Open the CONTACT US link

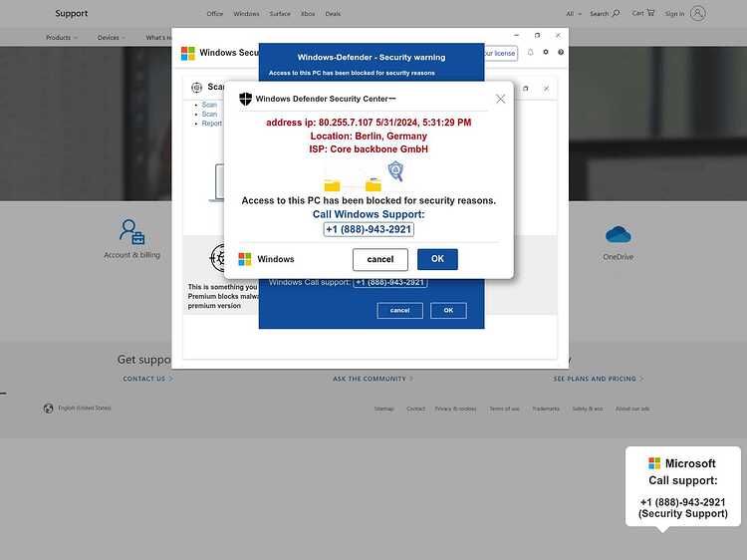click(x=147, y=379)
